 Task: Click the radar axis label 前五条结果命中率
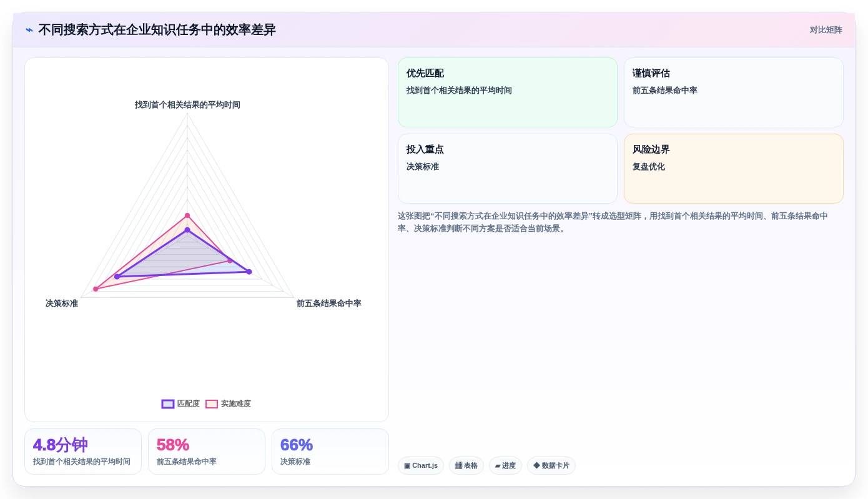pyautogui.click(x=328, y=304)
